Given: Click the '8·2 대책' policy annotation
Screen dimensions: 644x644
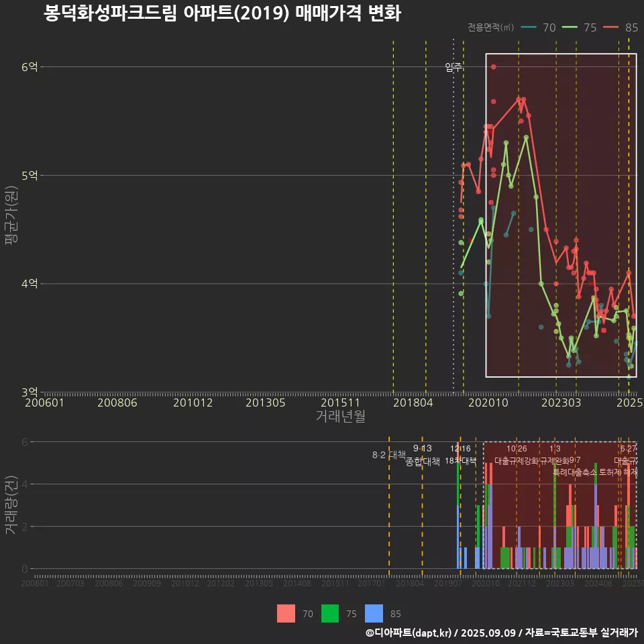Looking at the screenshot, I should tap(388, 455).
